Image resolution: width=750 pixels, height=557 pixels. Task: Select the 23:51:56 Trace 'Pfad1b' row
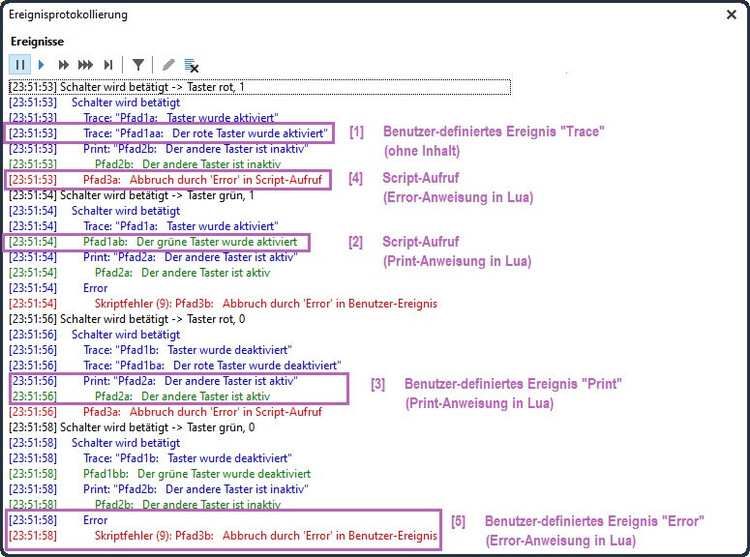tap(150, 349)
